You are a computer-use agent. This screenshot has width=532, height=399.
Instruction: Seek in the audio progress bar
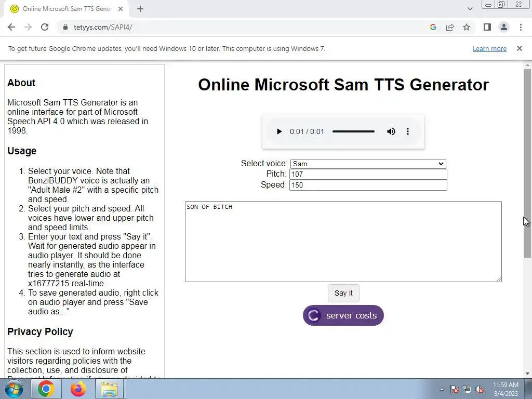353,131
